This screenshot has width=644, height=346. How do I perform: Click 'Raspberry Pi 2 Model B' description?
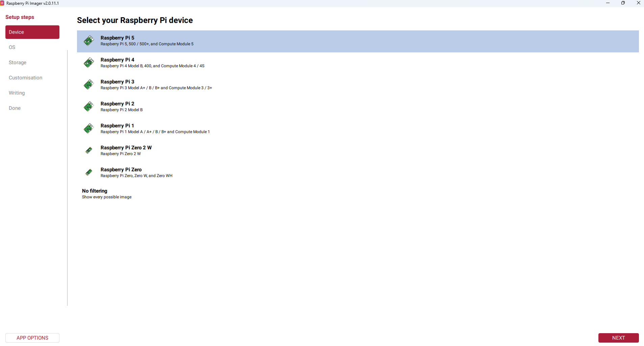pyautogui.click(x=122, y=110)
